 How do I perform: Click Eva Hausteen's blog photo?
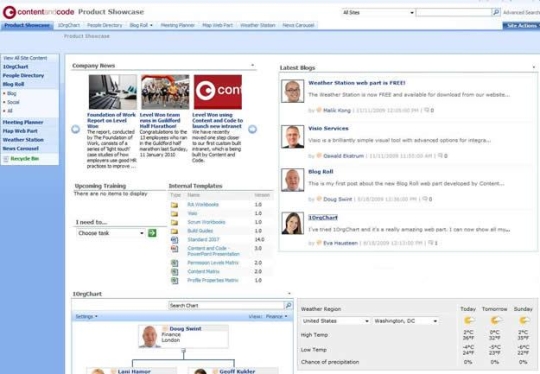292,223
